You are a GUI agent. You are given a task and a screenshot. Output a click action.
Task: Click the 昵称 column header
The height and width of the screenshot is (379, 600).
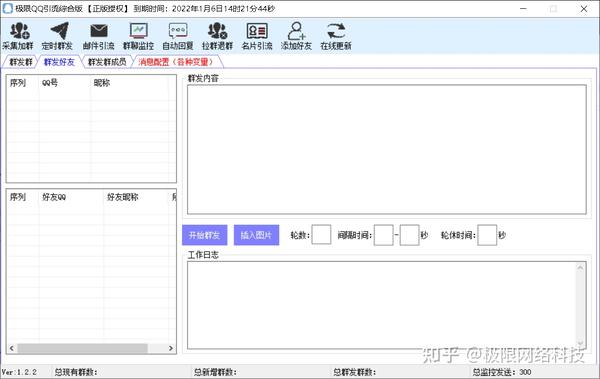(101, 83)
